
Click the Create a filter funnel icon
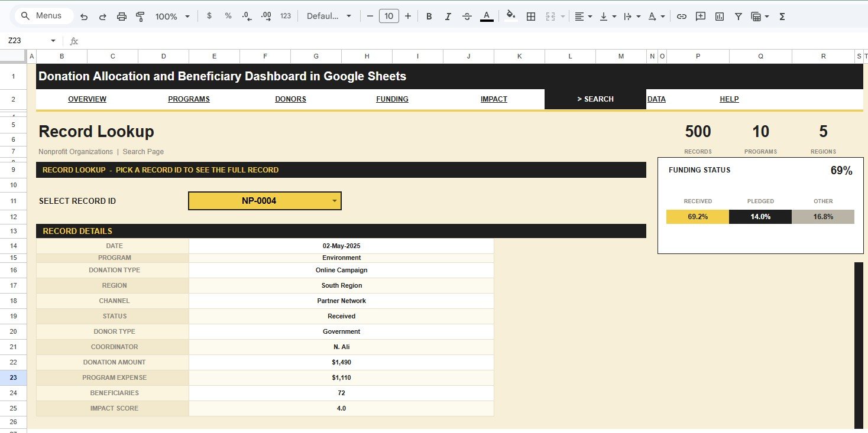739,17
